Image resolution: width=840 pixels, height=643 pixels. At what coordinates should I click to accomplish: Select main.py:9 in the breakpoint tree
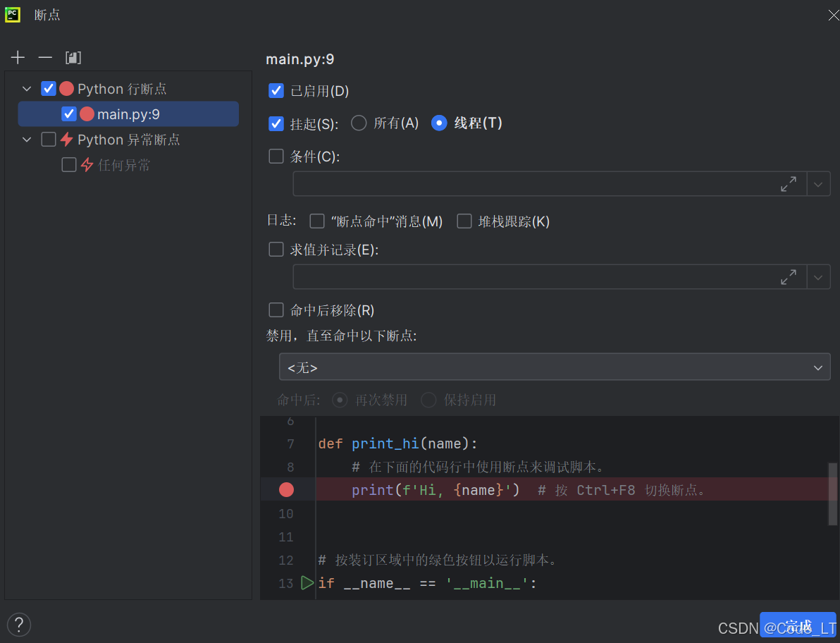(x=128, y=114)
